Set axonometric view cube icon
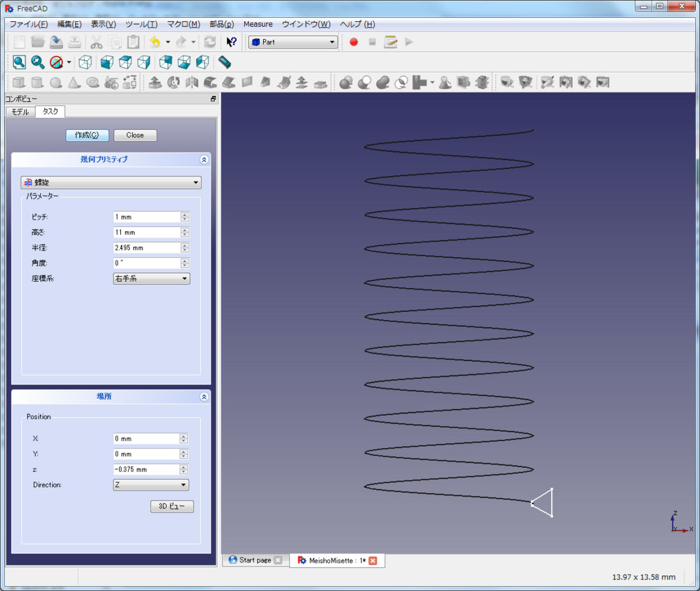This screenshot has height=591, width=700. click(85, 62)
